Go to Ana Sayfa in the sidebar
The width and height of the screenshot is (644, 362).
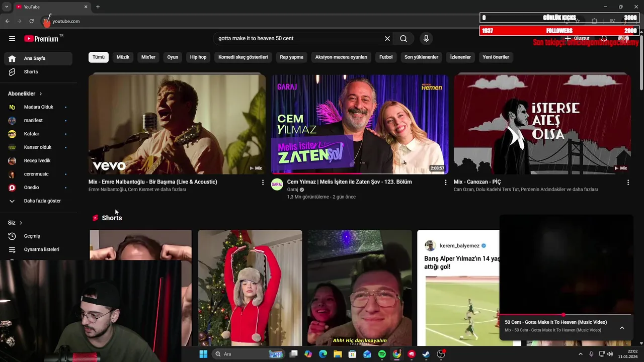tap(38, 58)
